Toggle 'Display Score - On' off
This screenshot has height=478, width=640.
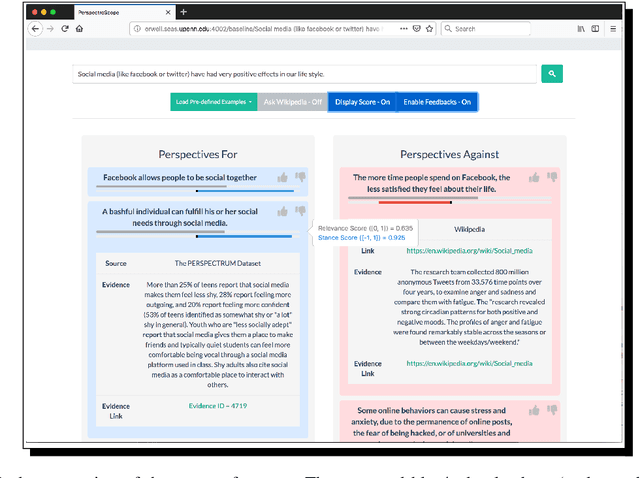pos(362,102)
